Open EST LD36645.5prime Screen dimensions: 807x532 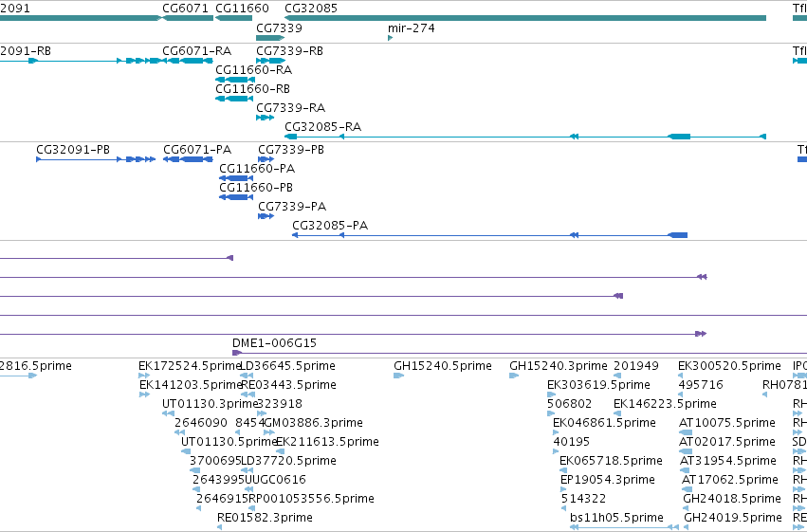[288, 366]
